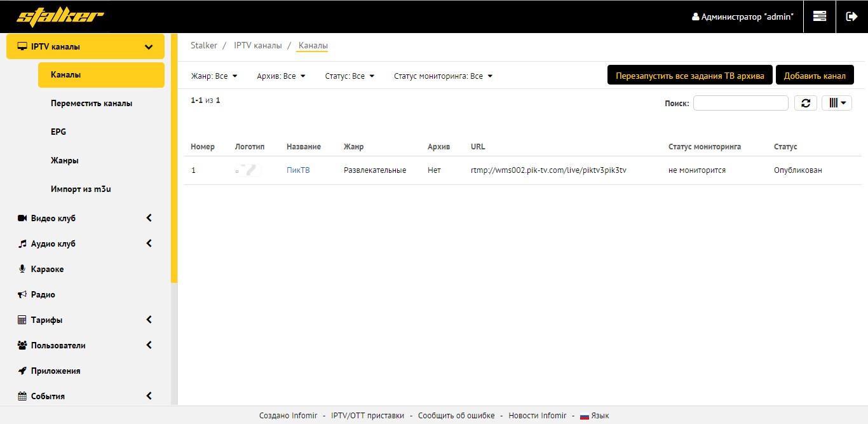
Task: Click the Stalker logo
Action: pyautogui.click(x=60, y=17)
